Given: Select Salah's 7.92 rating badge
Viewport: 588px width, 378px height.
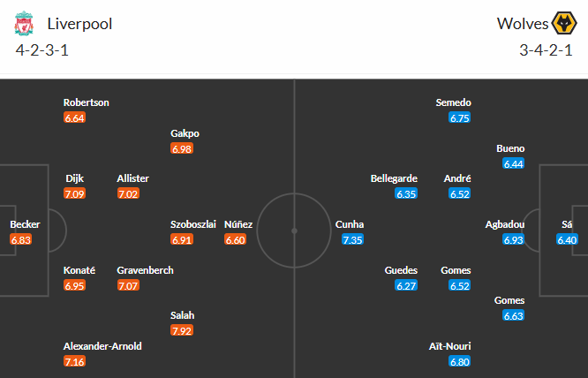Looking at the screenshot, I should click(182, 331).
